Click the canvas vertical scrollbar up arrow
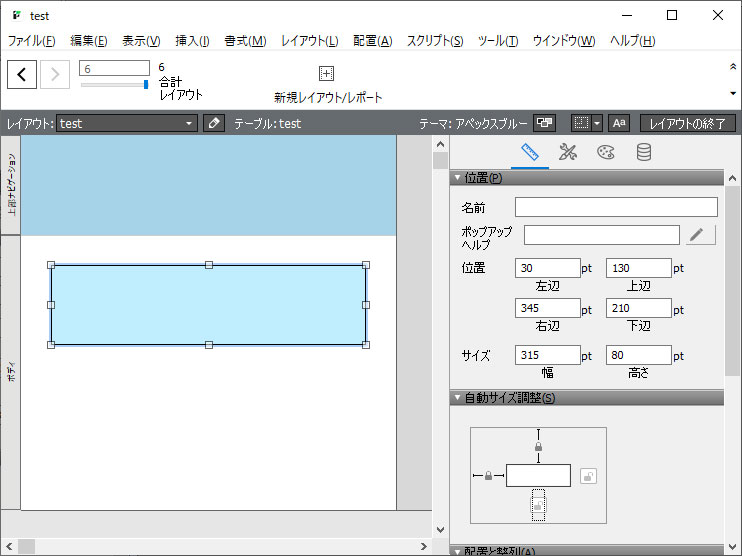This screenshot has width=742, height=556. coord(441,144)
